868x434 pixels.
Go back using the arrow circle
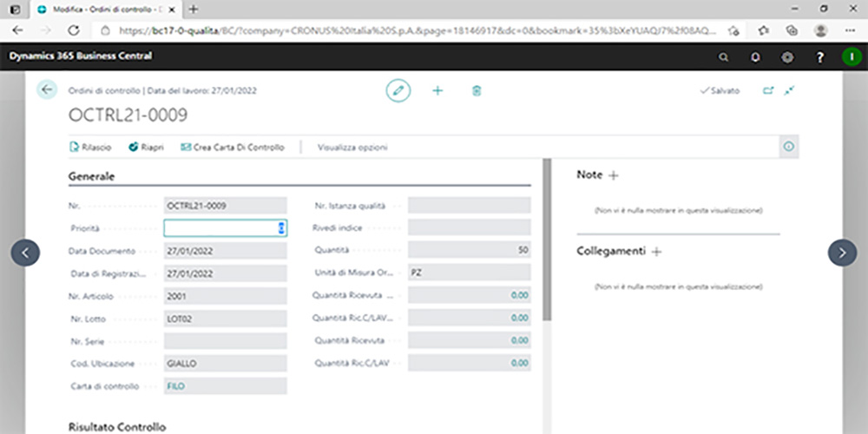pos(47,90)
